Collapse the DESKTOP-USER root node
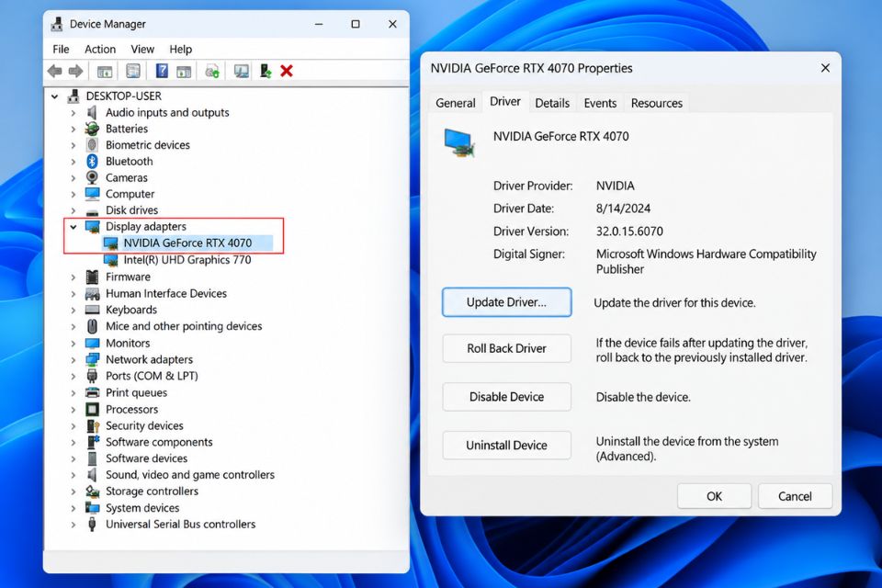This screenshot has height=588, width=882. click(54, 96)
